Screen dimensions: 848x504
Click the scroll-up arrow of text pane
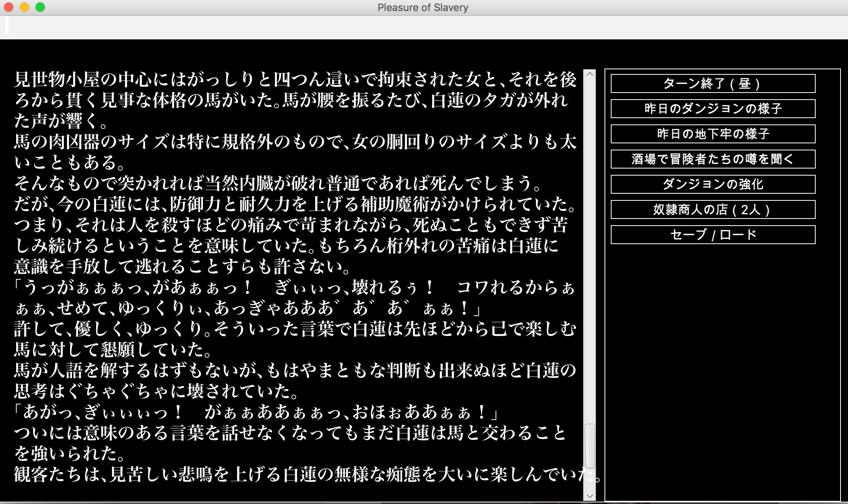pyautogui.click(x=590, y=74)
